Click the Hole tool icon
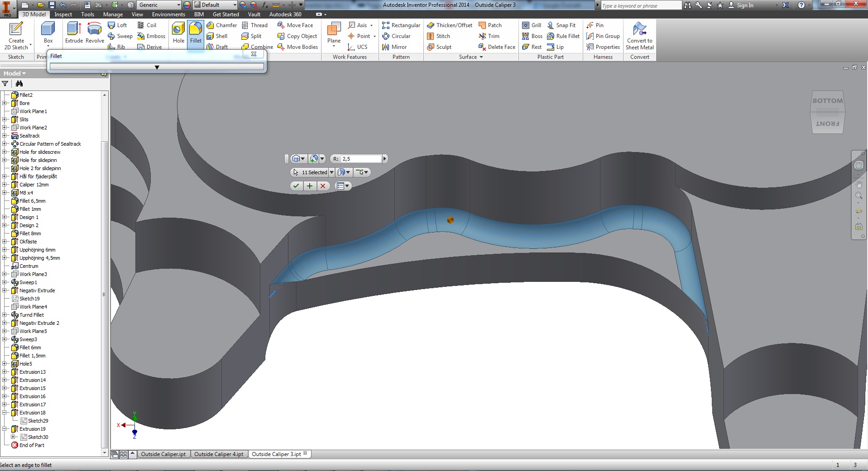 pyautogui.click(x=178, y=33)
